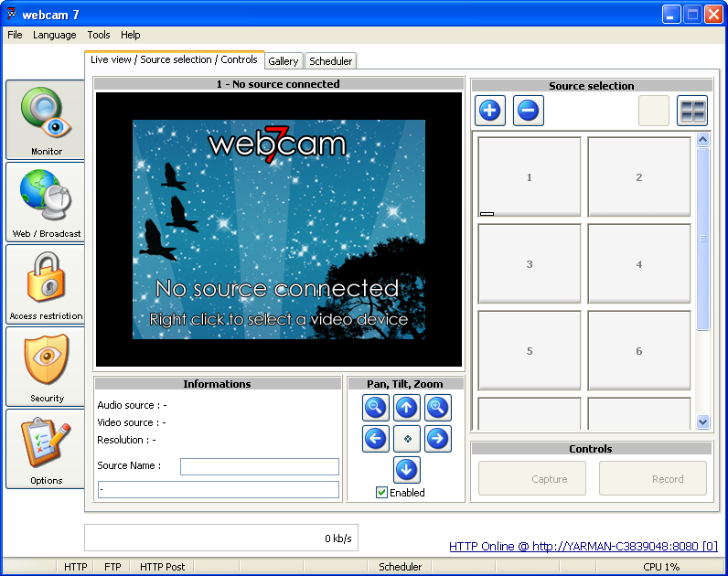Click the Record button

653,478
